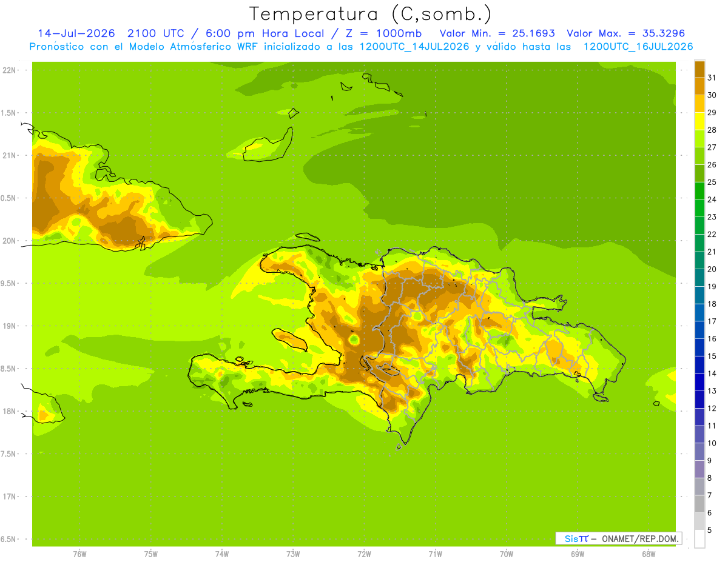Click the "22N" latitude axis label
This screenshot has height=562, width=728.
[x=9, y=70]
